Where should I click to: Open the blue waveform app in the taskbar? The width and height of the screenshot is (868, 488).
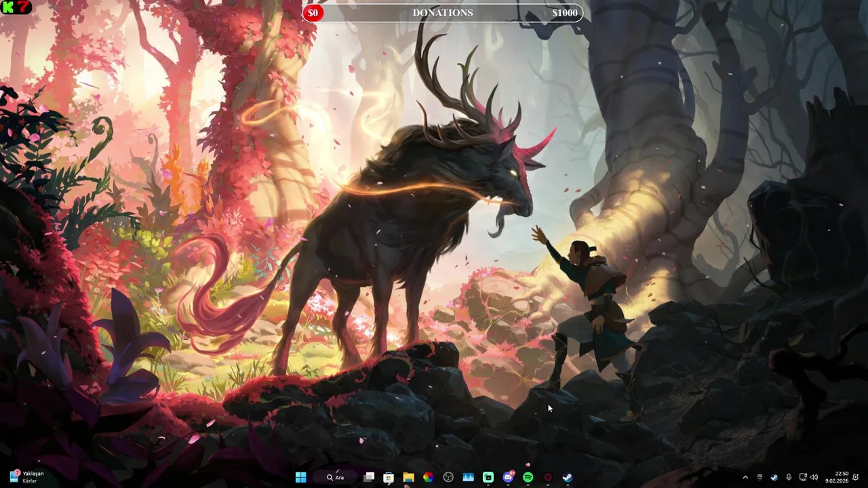click(x=468, y=477)
